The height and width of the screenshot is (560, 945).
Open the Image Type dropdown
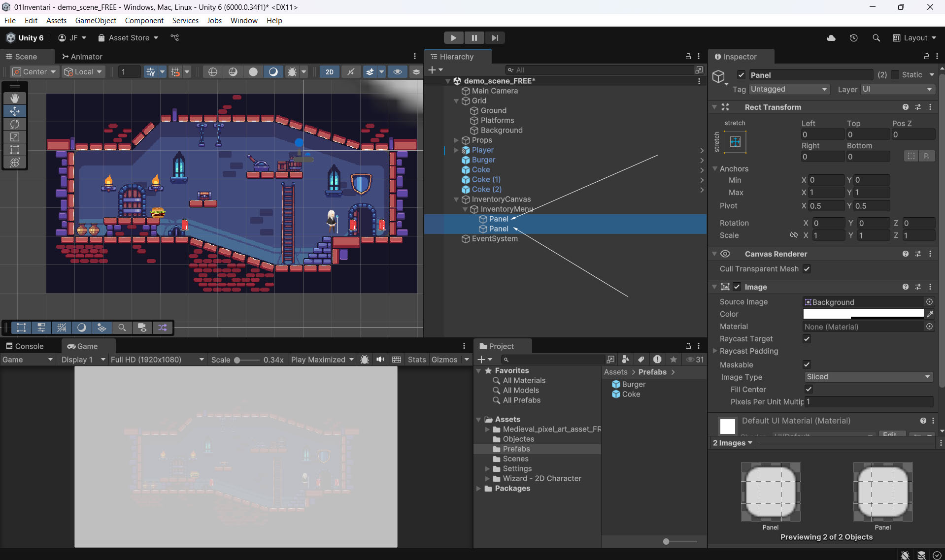(869, 377)
